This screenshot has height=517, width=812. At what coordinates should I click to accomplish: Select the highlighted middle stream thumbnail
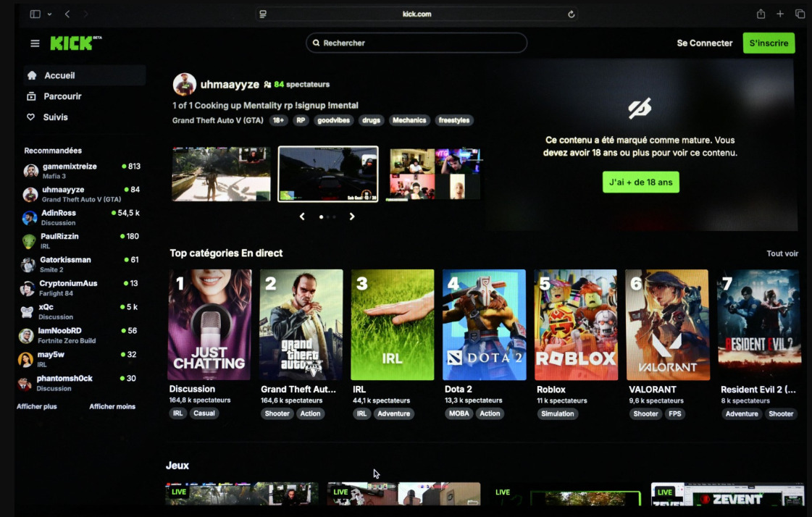coord(328,174)
